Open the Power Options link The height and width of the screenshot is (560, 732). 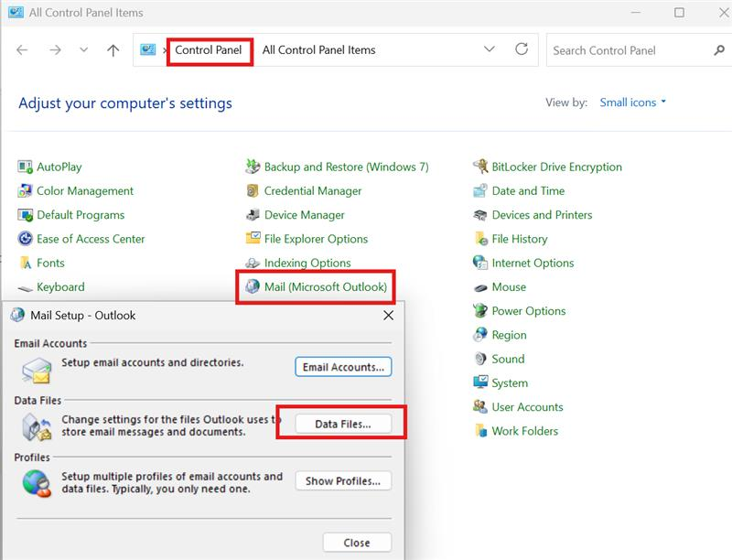click(529, 311)
